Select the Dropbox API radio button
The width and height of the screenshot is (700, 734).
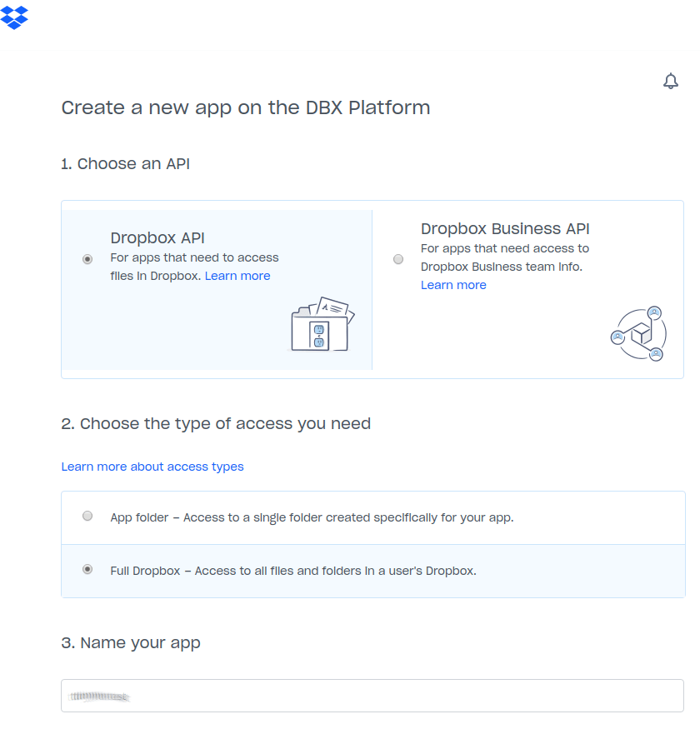click(87, 259)
